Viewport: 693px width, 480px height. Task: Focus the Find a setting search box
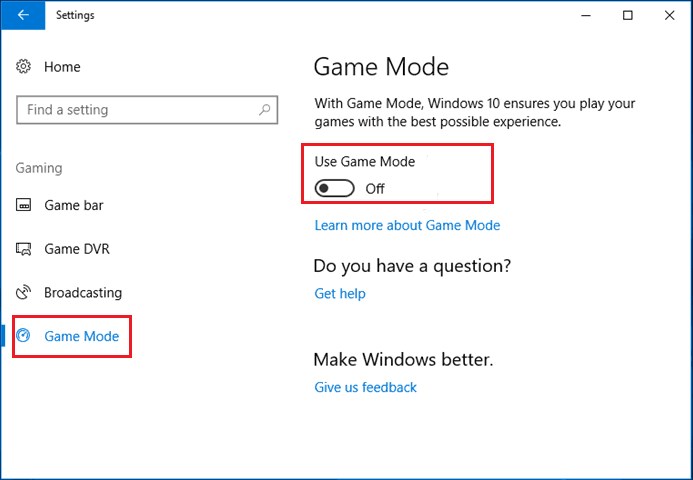pos(135,110)
